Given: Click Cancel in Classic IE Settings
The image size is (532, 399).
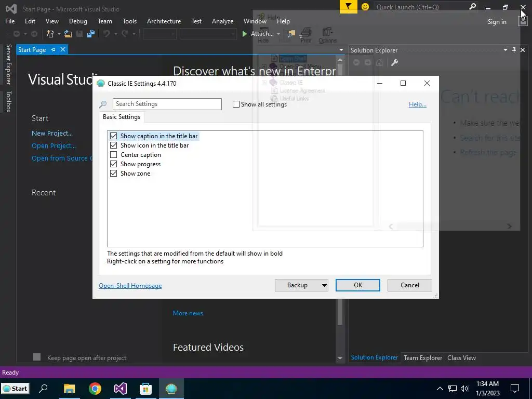Looking at the screenshot, I should [x=410, y=285].
